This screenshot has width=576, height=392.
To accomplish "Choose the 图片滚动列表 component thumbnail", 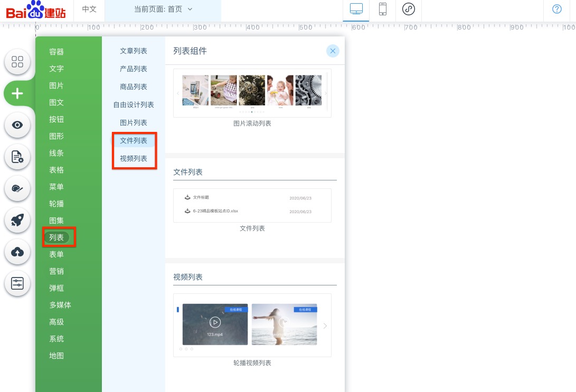I will pyautogui.click(x=252, y=93).
